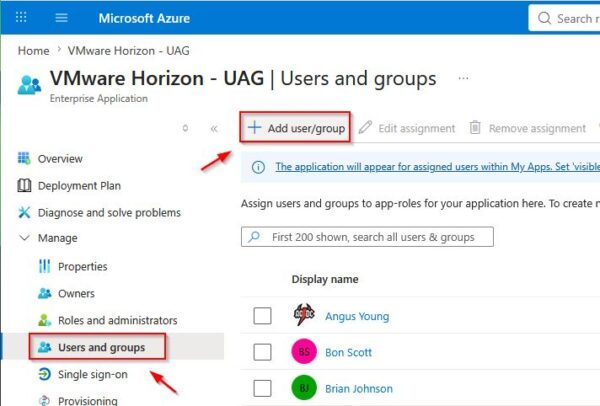
Task: Open Single sign-on settings
Action: click(x=83, y=374)
